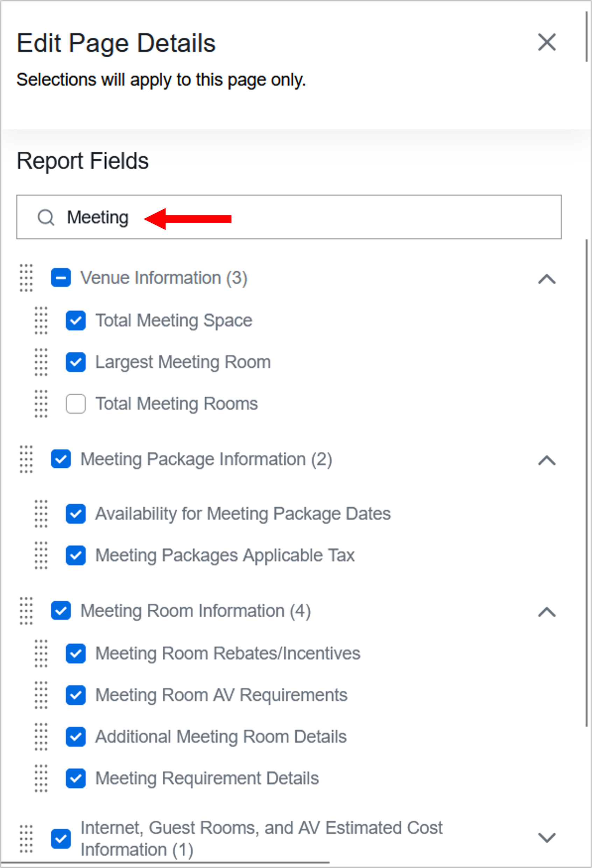Disable the Meeting Room AV Requirements checkbox
The height and width of the screenshot is (868, 592).
[x=75, y=696]
